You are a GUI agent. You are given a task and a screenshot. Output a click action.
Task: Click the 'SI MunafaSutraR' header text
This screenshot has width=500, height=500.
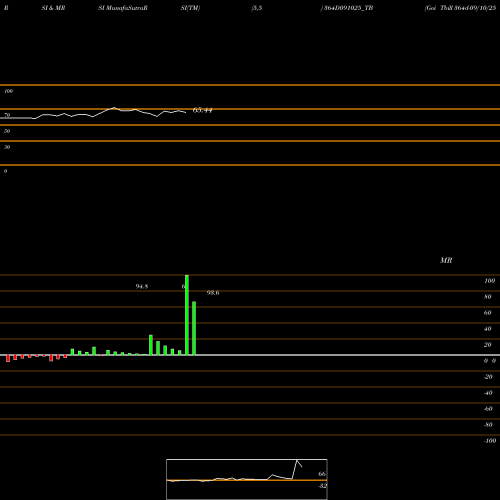tap(123, 8)
